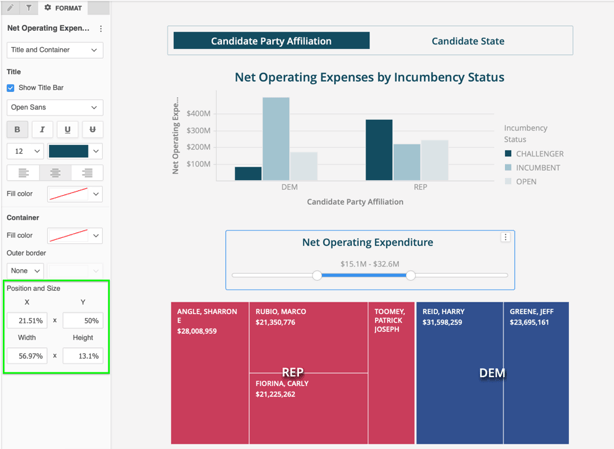Toggle bold title formatting
The height and width of the screenshot is (449, 614).
tap(17, 129)
